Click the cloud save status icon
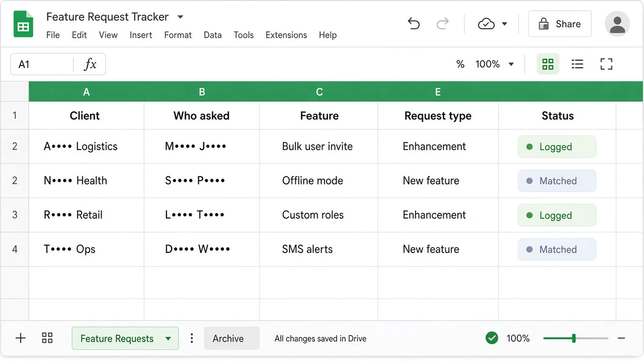This screenshot has width=644, height=362. coord(486,24)
